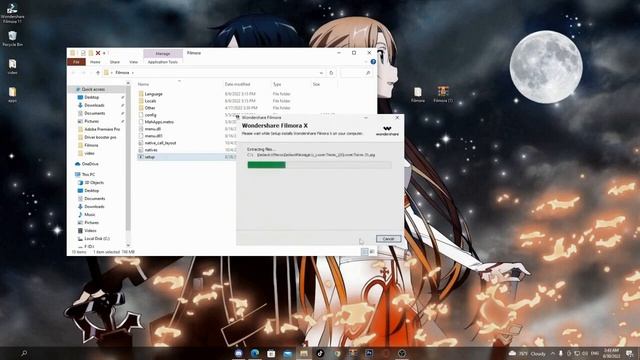Open Driver booster pro folder in sidebar
This screenshot has height=360, width=640.
pyautogui.click(x=100, y=137)
